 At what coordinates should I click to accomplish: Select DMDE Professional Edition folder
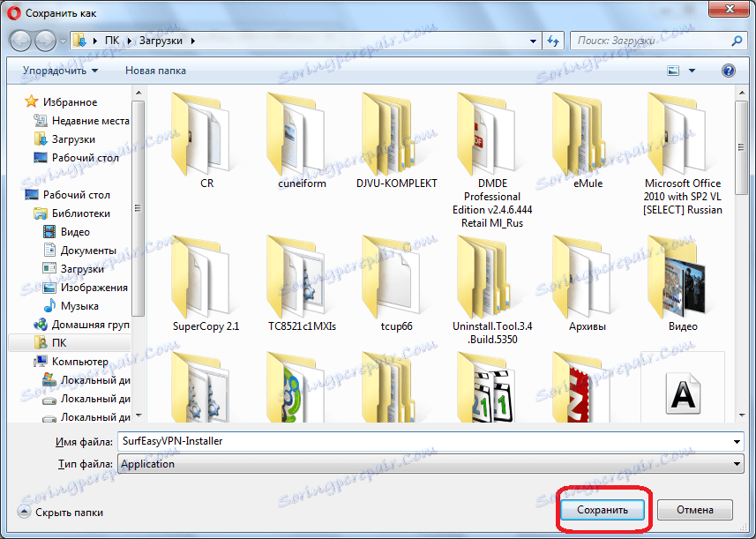point(491,159)
